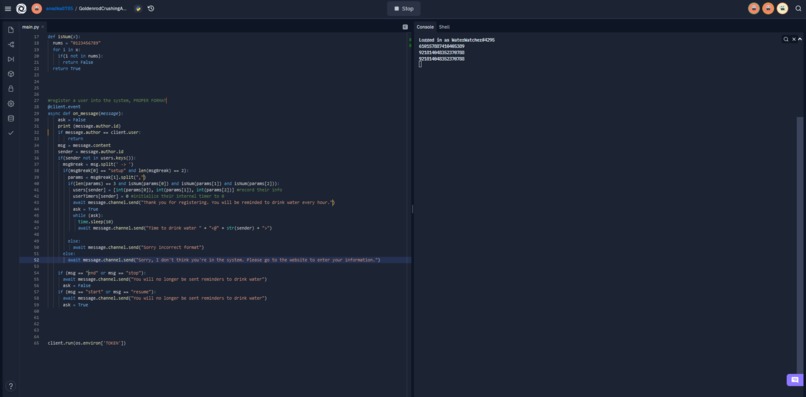Click the 'async def on_message(message):' line

click(x=86, y=113)
